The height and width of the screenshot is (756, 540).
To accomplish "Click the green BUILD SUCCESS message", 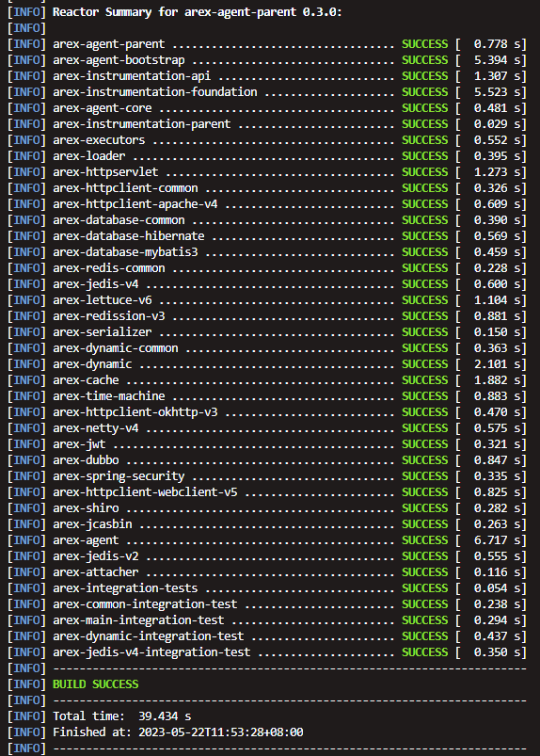I will tap(95, 684).
